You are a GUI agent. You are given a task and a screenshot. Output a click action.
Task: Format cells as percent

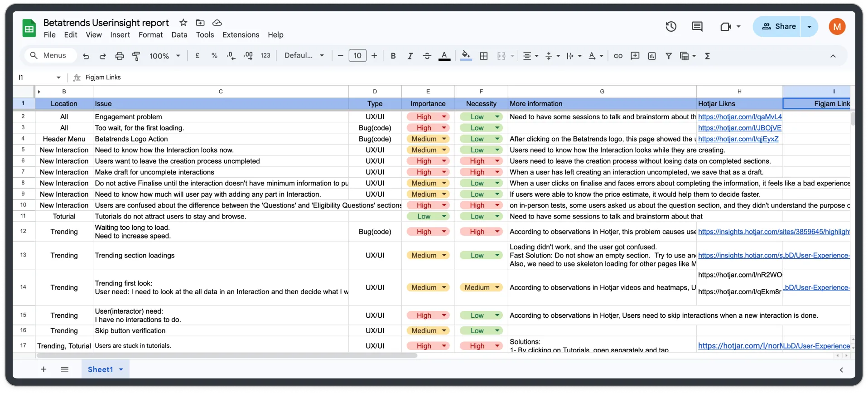pos(214,56)
